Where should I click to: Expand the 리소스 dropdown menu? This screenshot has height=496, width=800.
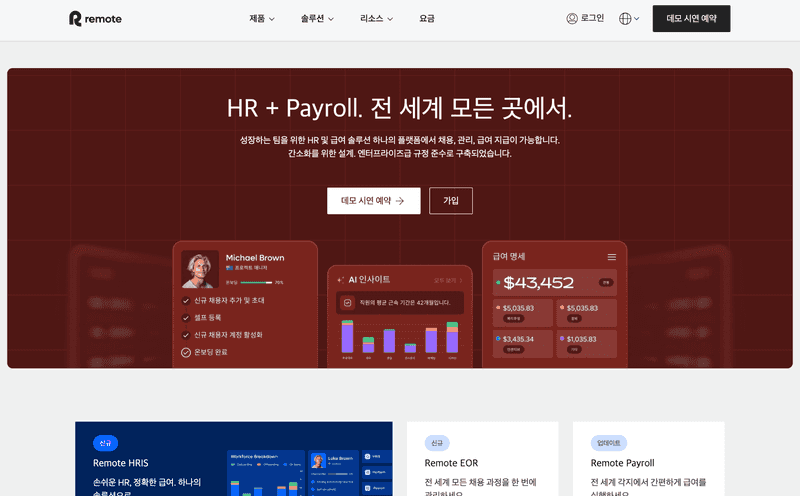[x=377, y=18]
